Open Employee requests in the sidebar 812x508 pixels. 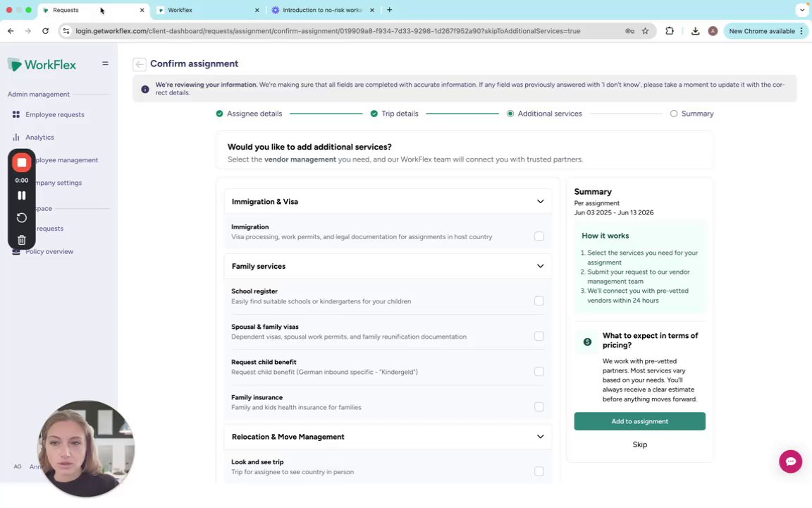click(54, 114)
